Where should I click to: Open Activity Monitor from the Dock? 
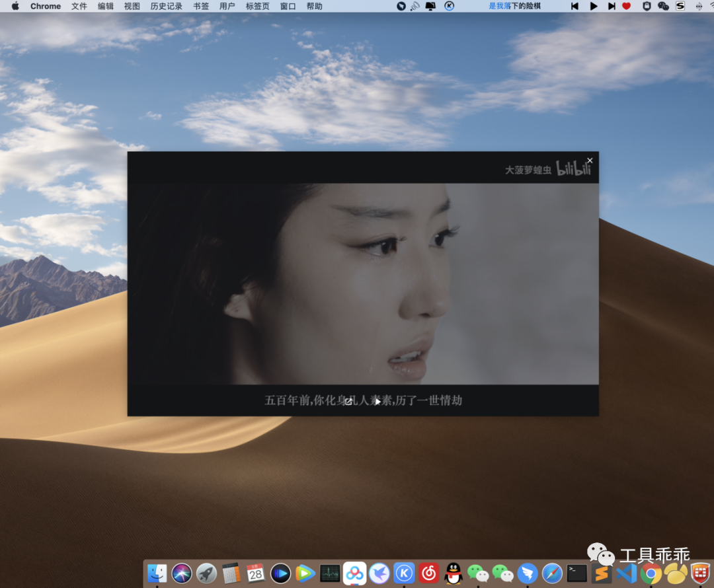[x=330, y=573]
